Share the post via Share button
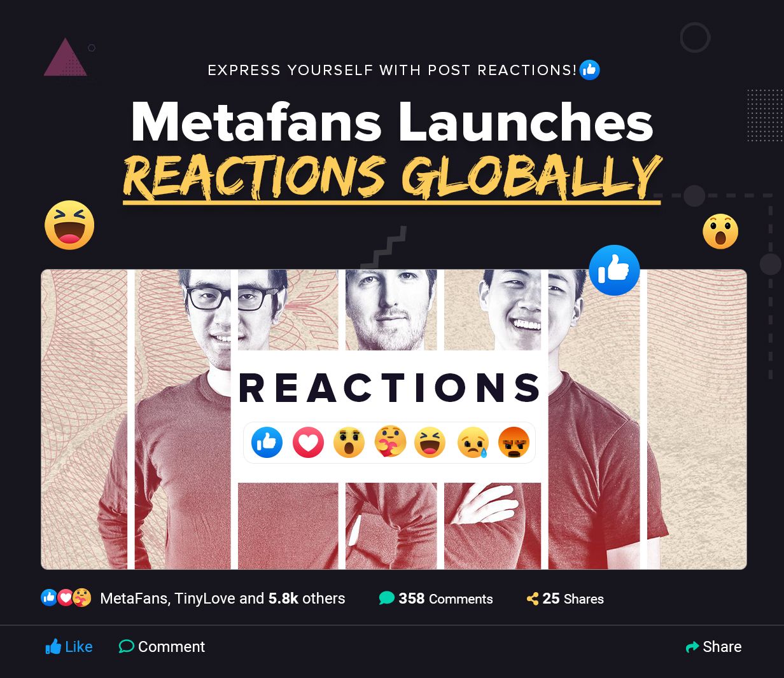The image size is (784, 678). [x=713, y=646]
